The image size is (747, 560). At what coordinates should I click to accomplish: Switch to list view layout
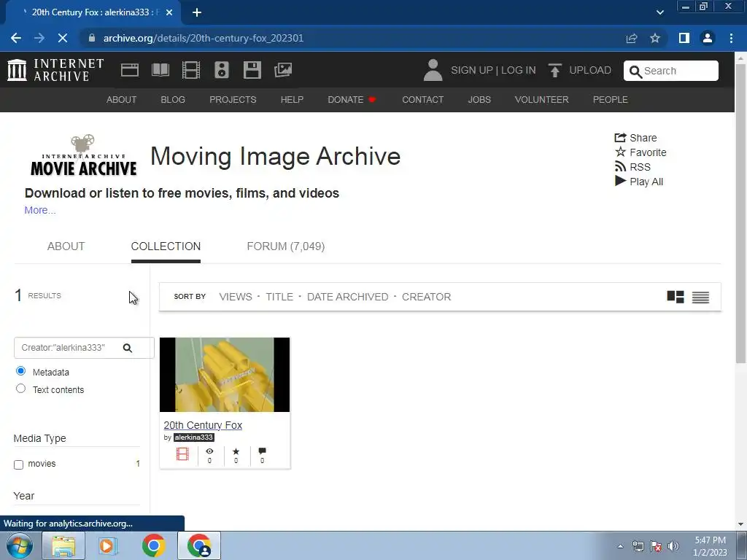pyautogui.click(x=700, y=297)
